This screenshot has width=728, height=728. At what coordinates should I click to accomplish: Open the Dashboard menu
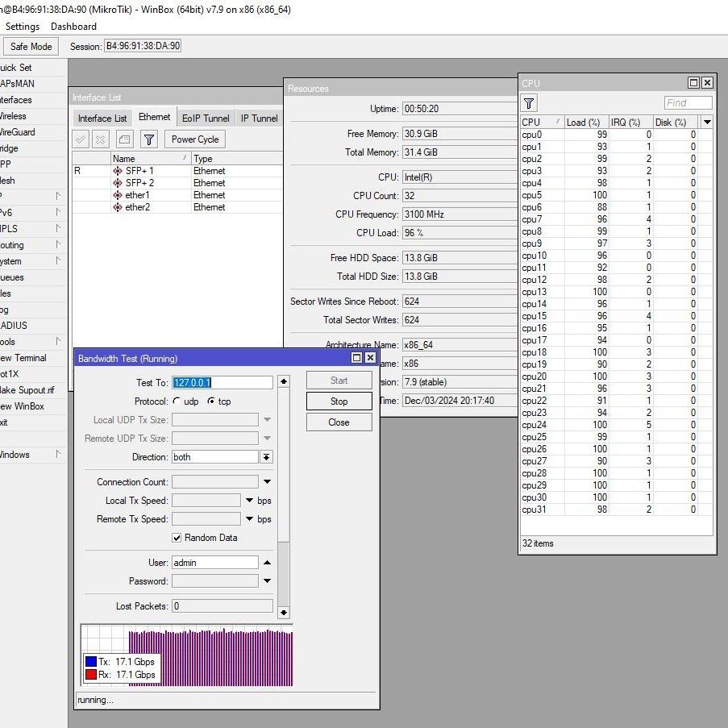(x=73, y=27)
